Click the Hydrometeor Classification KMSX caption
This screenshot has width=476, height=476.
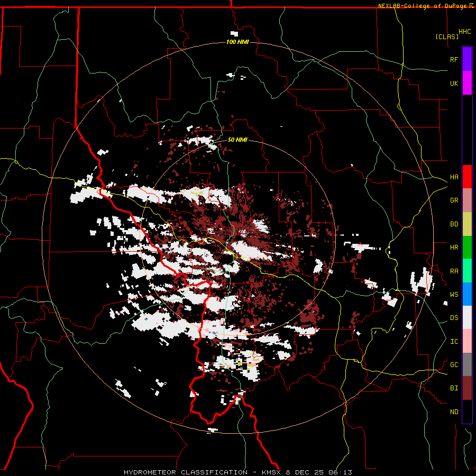click(x=238, y=472)
